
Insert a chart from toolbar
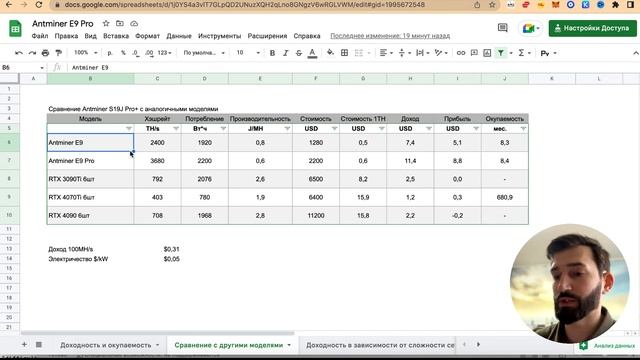pyautogui.click(x=487, y=53)
